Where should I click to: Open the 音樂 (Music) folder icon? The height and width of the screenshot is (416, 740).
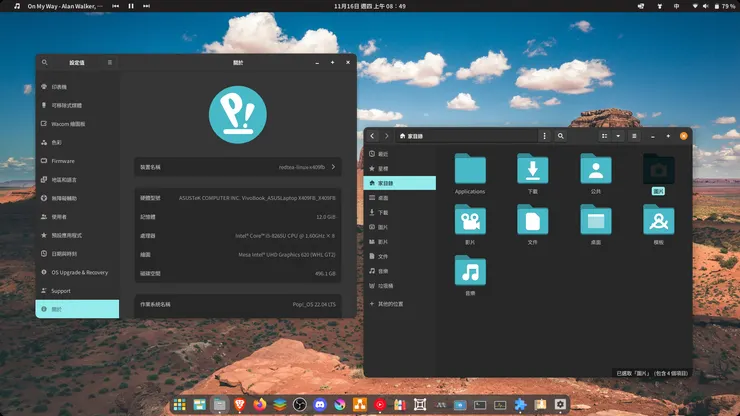pos(470,272)
